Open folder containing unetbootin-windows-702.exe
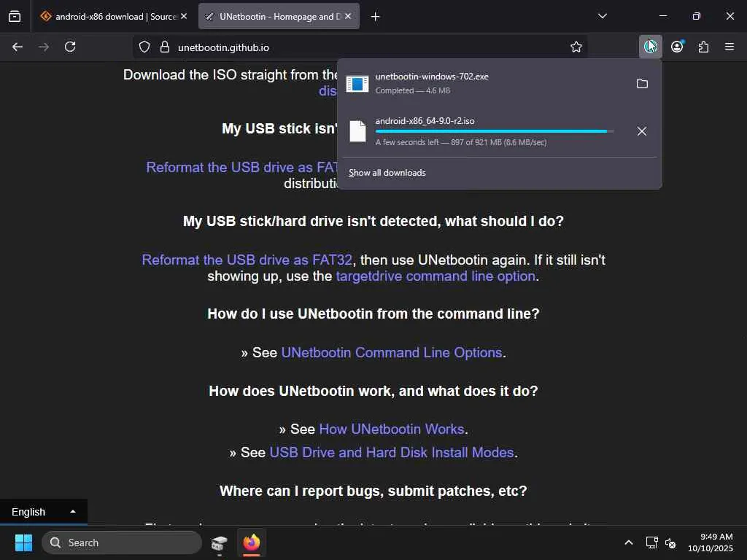The width and height of the screenshot is (747, 560). [x=642, y=84]
